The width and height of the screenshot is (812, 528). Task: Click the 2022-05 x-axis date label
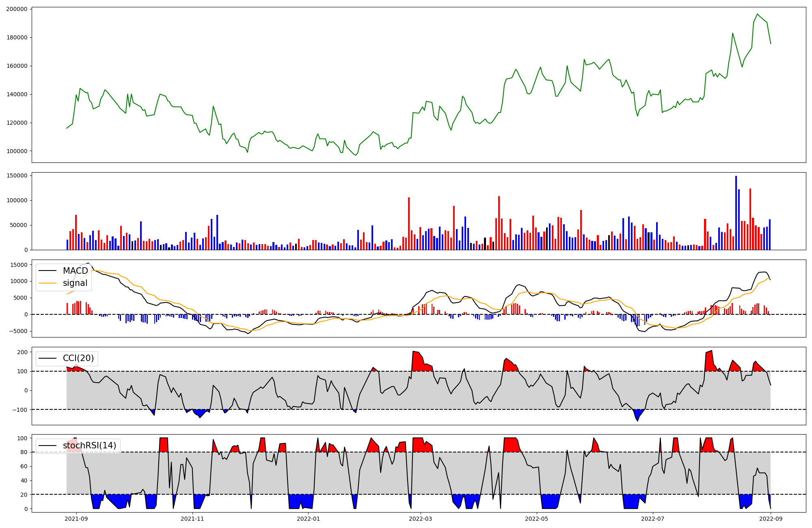[537, 519]
